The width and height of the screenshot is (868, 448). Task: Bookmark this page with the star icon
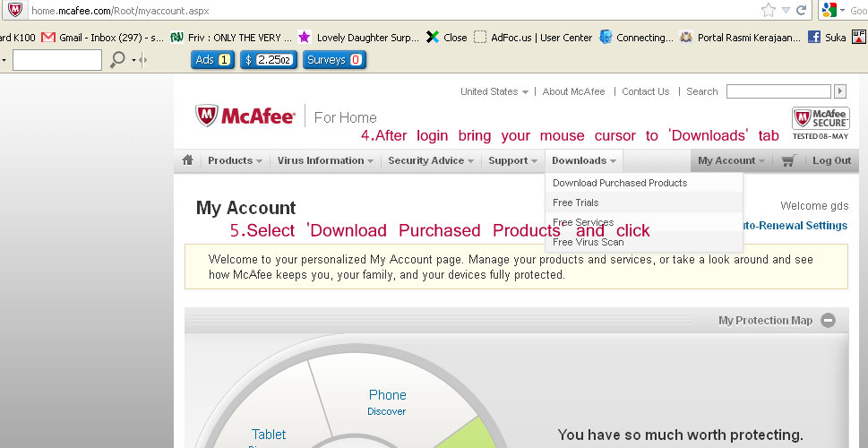pos(769,10)
